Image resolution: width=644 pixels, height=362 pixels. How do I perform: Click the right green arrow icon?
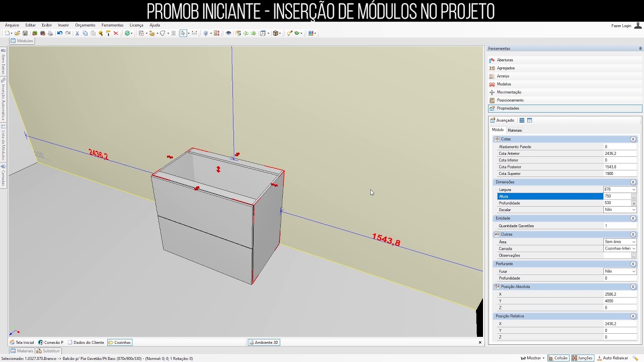[x=254, y=33]
